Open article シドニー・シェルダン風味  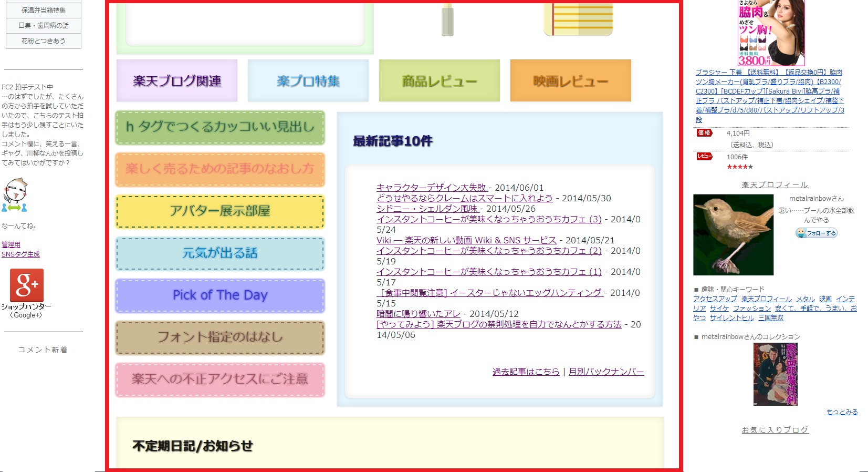click(x=428, y=209)
